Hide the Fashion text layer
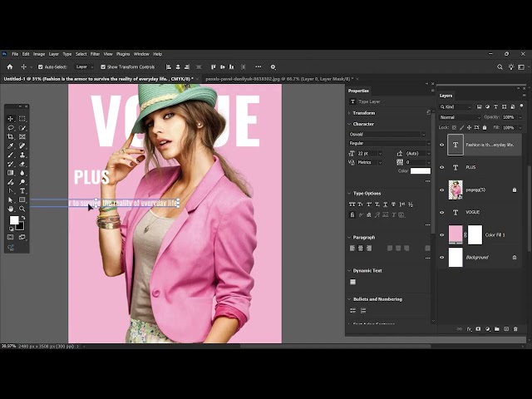Image resolution: width=532 pixels, height=399 pixels. (x=441, y=145)
